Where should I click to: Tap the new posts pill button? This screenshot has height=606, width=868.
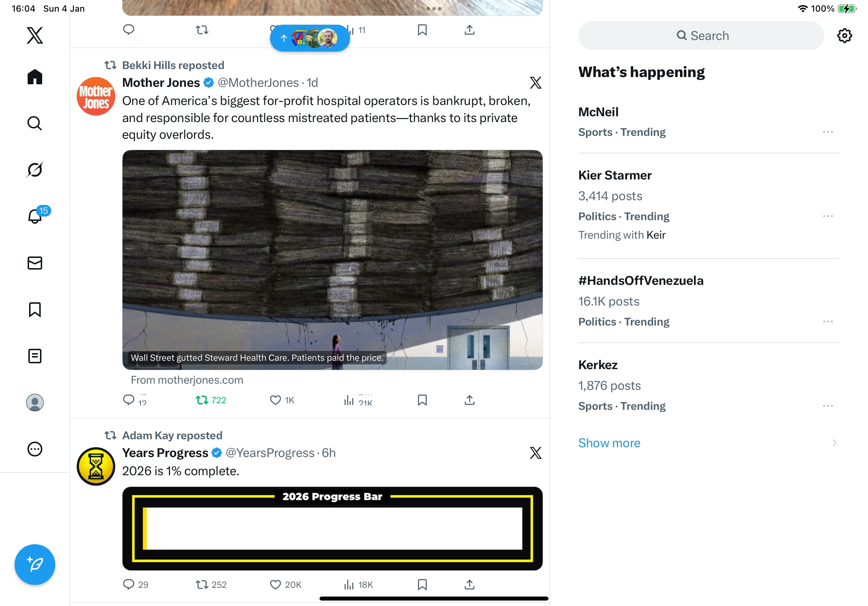pos(310,38)
